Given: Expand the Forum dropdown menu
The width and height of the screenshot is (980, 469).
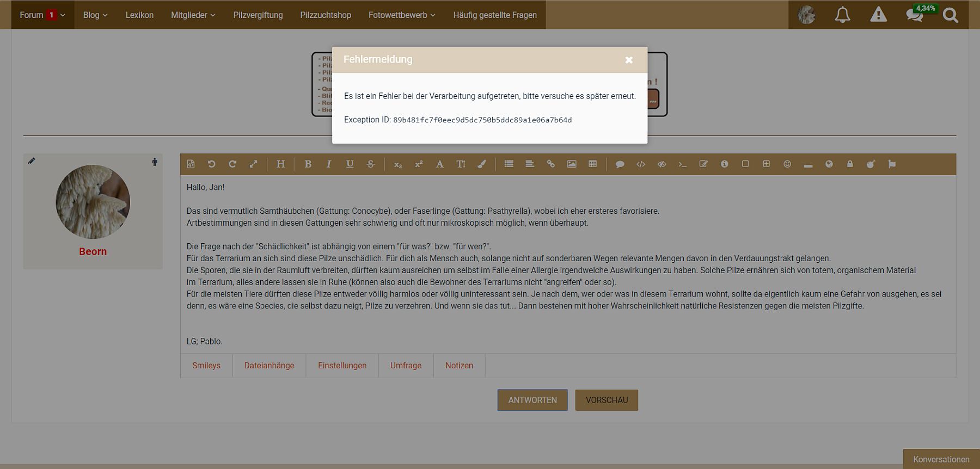Looking at the screenshot, I should point(42,15).
